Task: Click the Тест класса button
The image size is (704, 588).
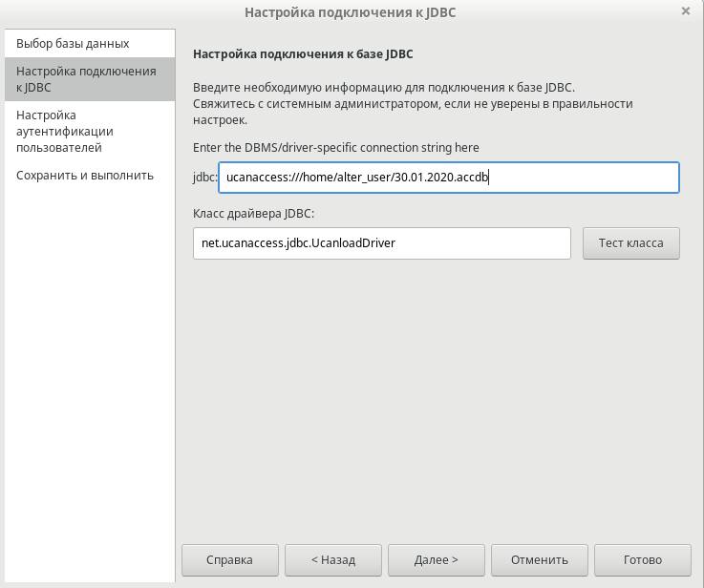Action: (x=630, y=243)
